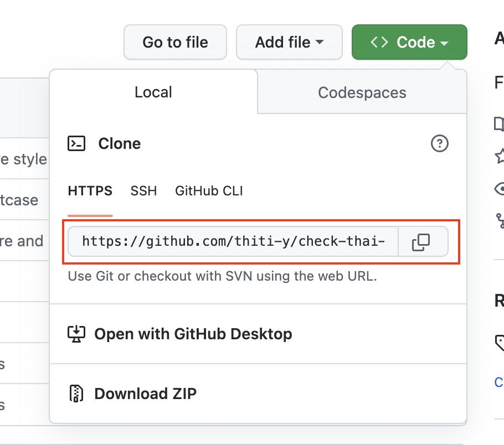Click inside the HTTPS clone URL field

click(233, 241)
